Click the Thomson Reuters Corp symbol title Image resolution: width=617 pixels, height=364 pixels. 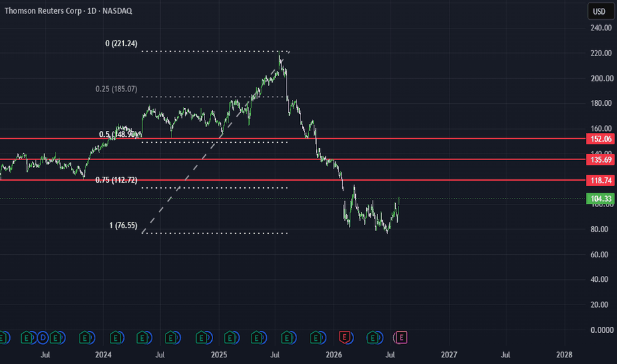tap(43, 11)
